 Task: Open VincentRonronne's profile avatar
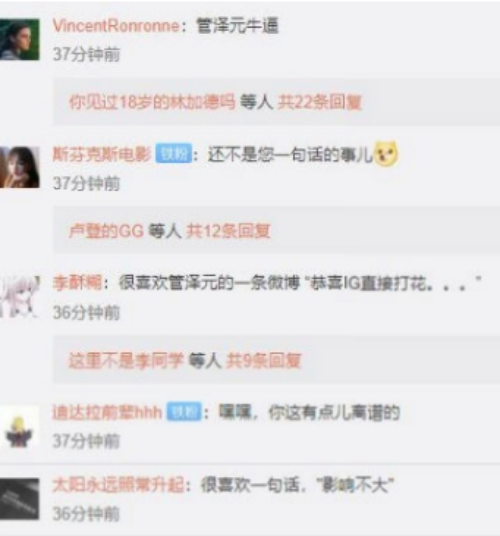click(19, 39)
